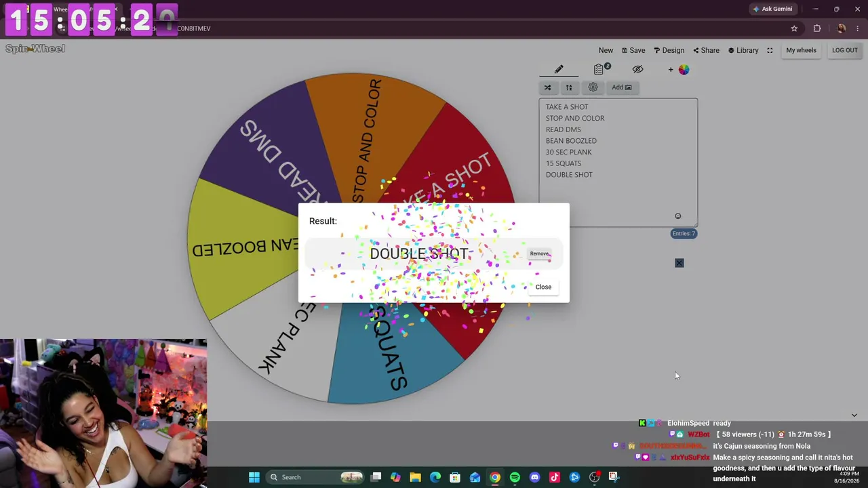This screenshot has height=488, width=868.
Task: Select the 15 SQUATS entry line
Action: [564, 163]
